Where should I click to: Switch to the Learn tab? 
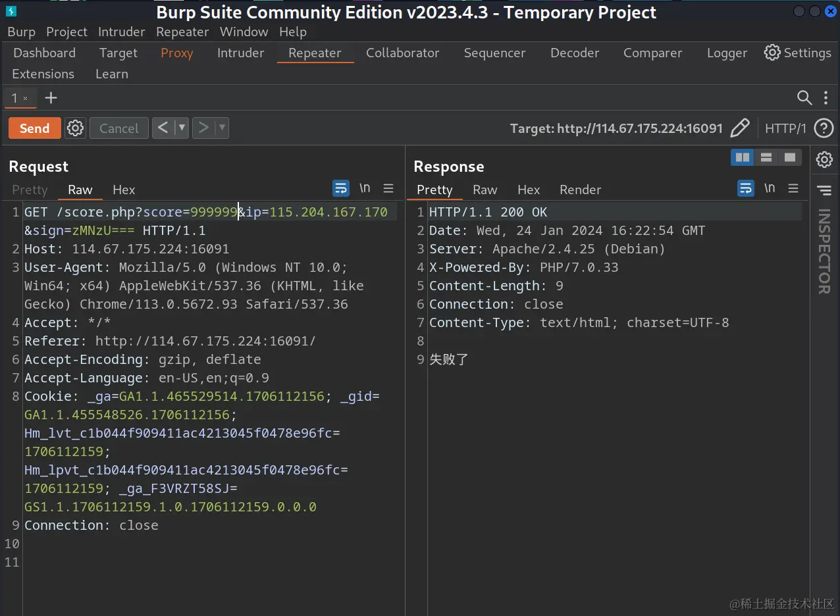[112, 74]
